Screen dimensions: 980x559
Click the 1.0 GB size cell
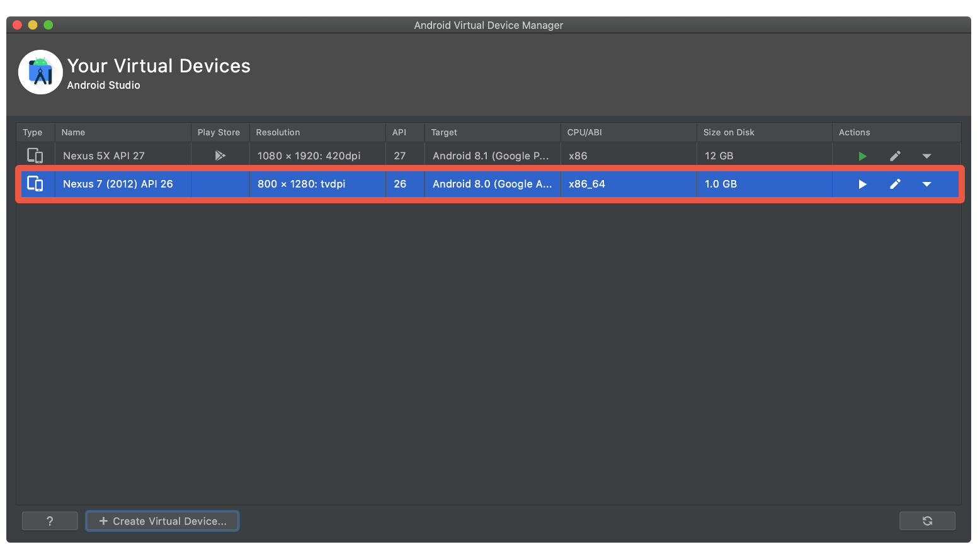pos(765,184)
